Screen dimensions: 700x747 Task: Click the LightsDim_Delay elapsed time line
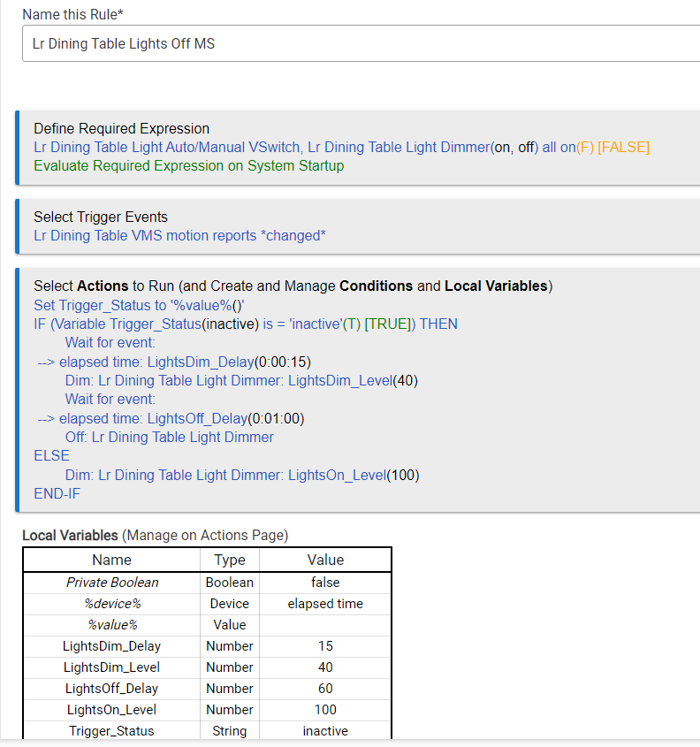click(x=174, y=362)
